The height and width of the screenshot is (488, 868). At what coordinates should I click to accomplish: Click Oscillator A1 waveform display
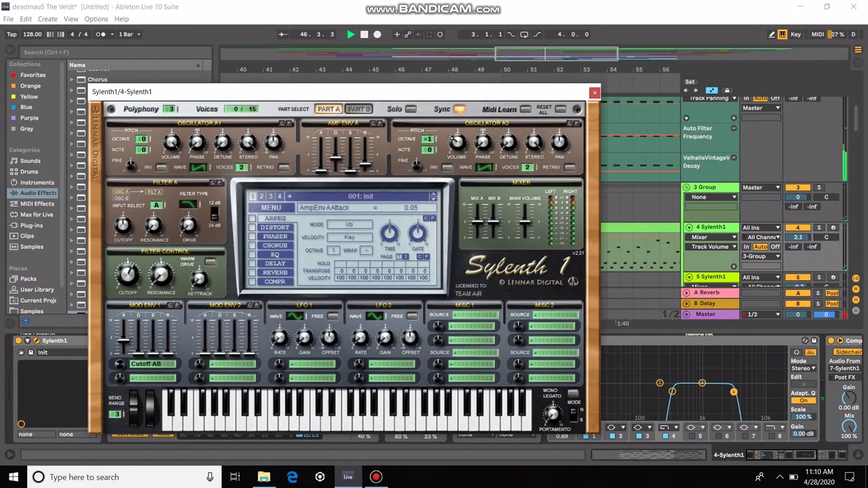click(x=199, y=167)
